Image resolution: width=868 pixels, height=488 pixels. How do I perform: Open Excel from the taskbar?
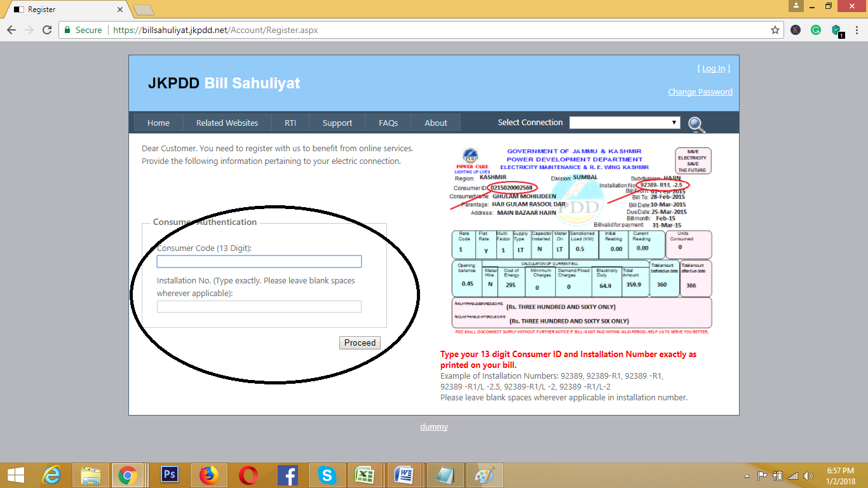364,475
